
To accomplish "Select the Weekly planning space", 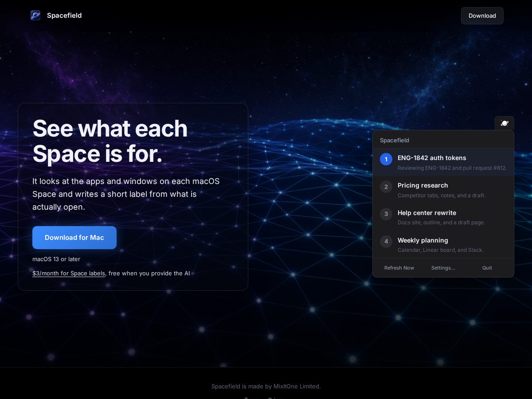I will [x=443, y=245].
